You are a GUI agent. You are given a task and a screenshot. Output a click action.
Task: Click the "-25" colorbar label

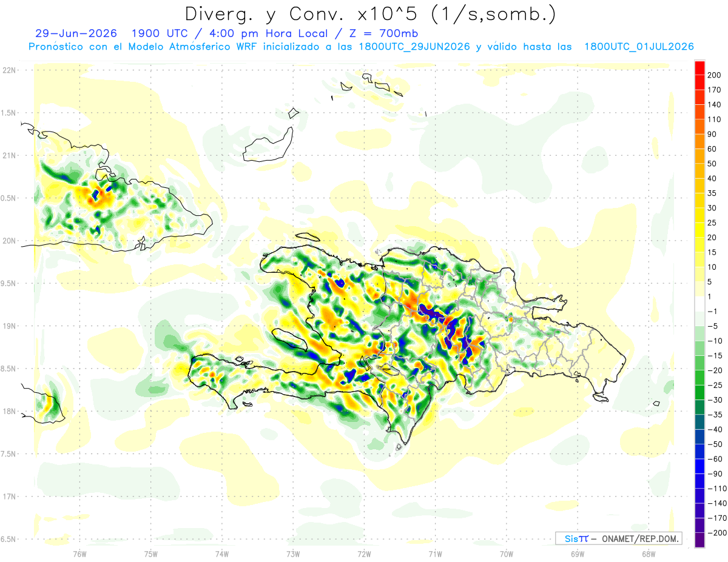(x=714, y=385)
